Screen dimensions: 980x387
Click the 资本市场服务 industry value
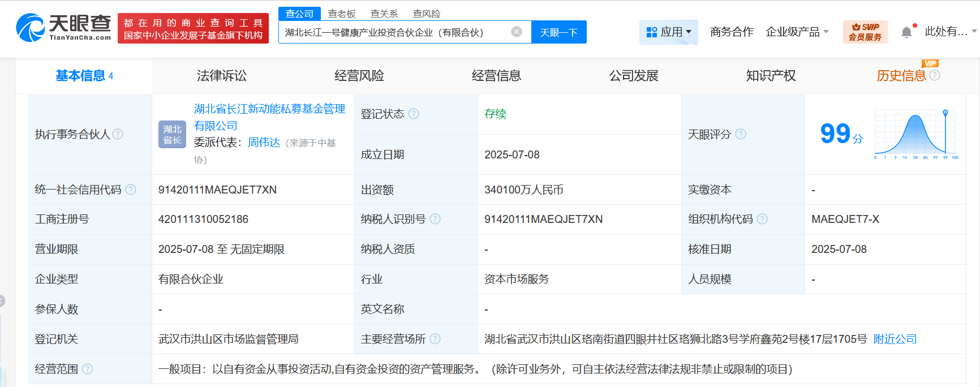click(517, 279)
